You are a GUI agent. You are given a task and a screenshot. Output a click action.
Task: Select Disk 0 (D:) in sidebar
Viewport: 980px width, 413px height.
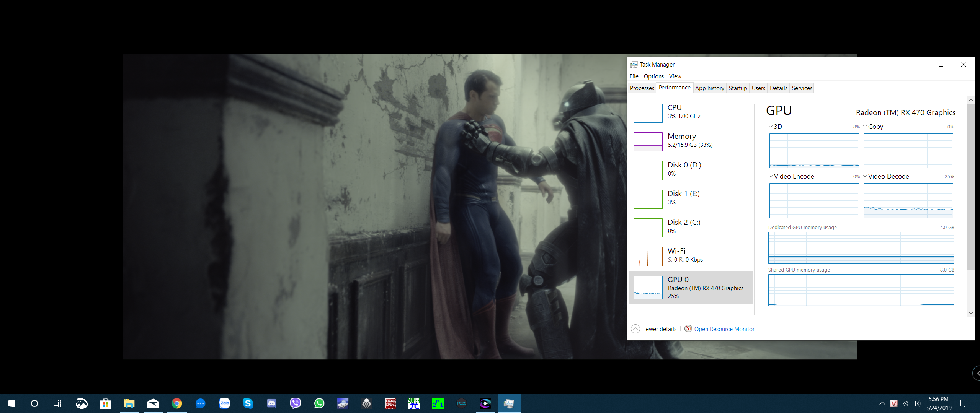point(691,170)
